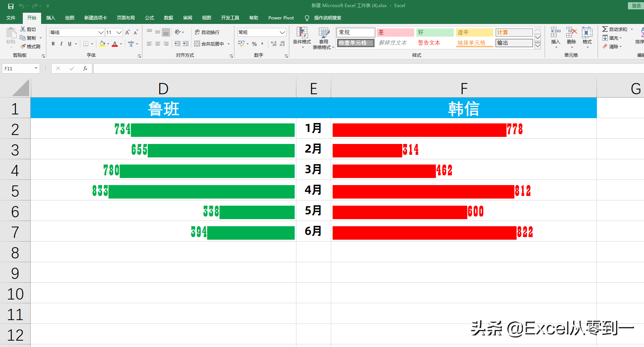The height and width of the screenshot is (347, 644).
Task: Click the align right icon
Action: (x=166, y=44)
